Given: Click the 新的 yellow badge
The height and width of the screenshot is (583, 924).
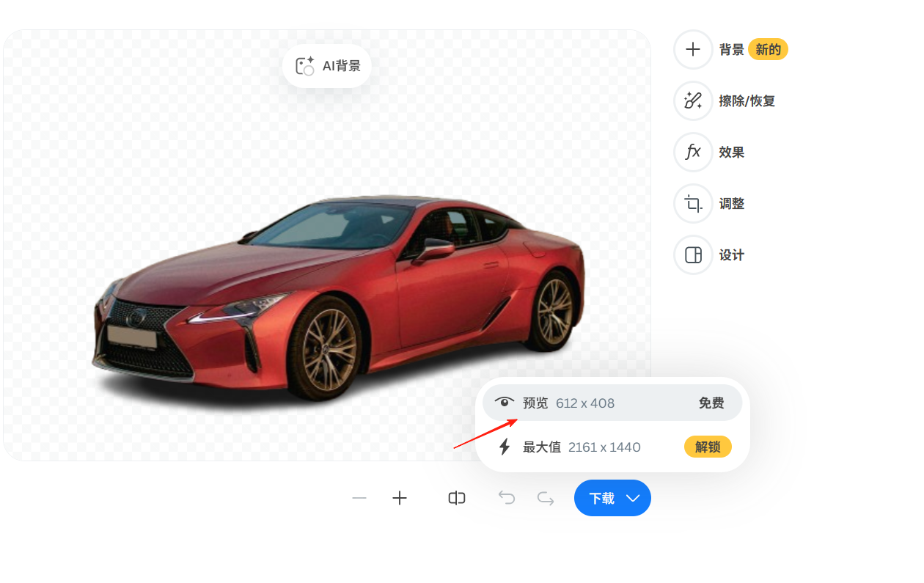Looking at the screenshot, I should coord(769,50).
